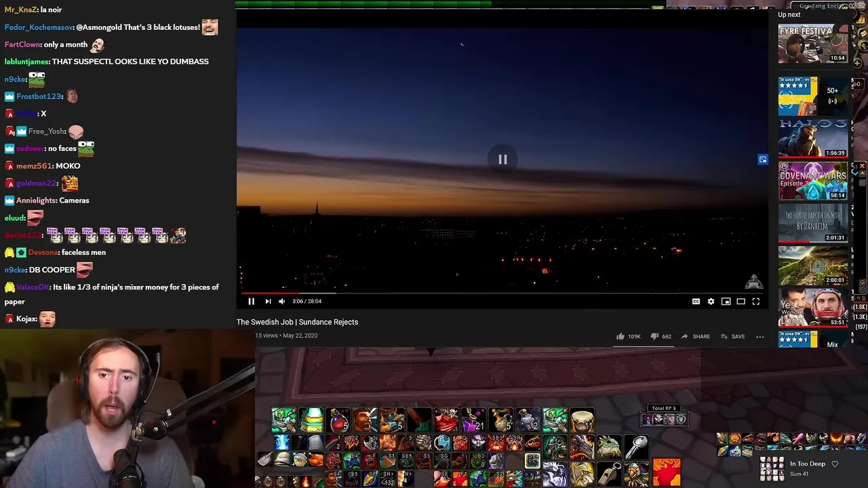Dislike the video with thumbs down 662
The image size is (868, 488).
(660, 336)
